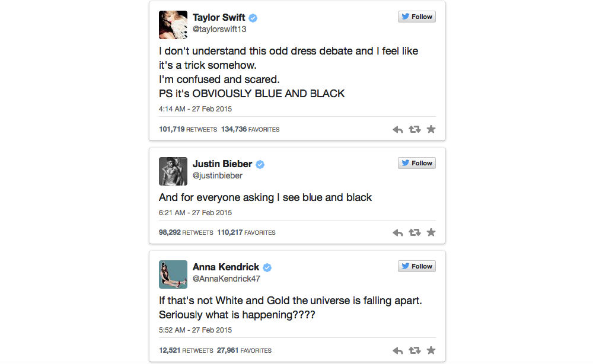Favorite Anna Kendrick's tweet with the star
The width and height of the screenshot is (593, 364).
(x=431, y=350)
